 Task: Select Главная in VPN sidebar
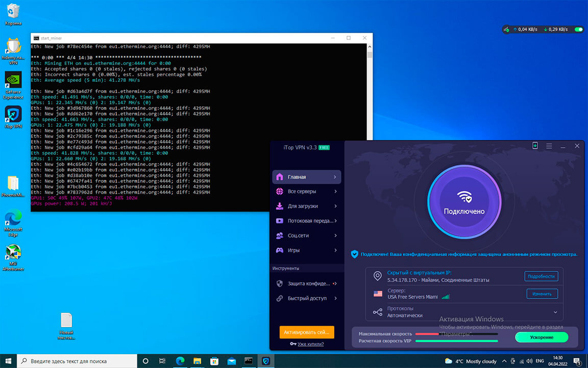pos(306,177)
